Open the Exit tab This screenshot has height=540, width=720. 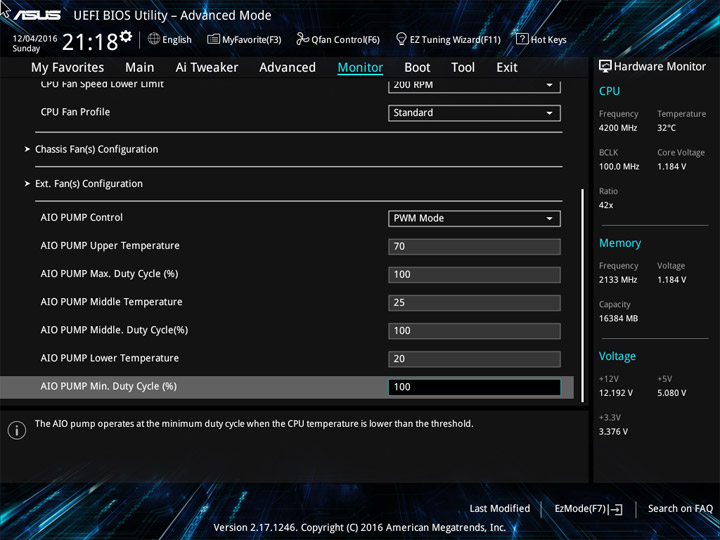[x=507, y=68]
